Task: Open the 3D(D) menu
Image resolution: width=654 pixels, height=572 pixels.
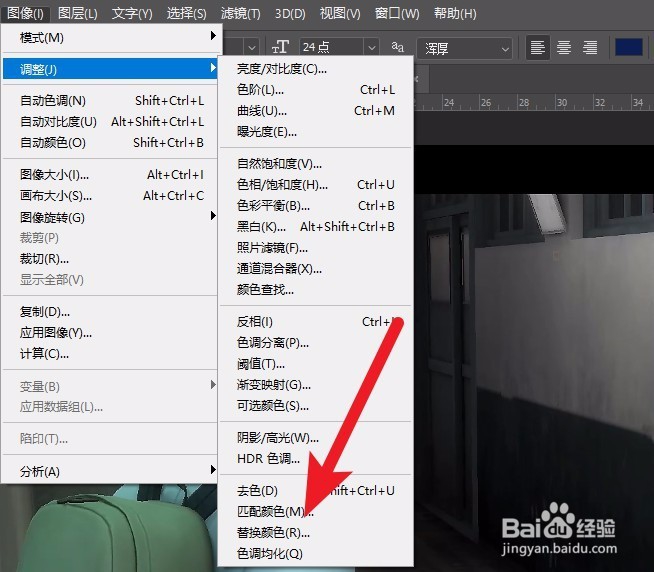Action: (290, 13)
